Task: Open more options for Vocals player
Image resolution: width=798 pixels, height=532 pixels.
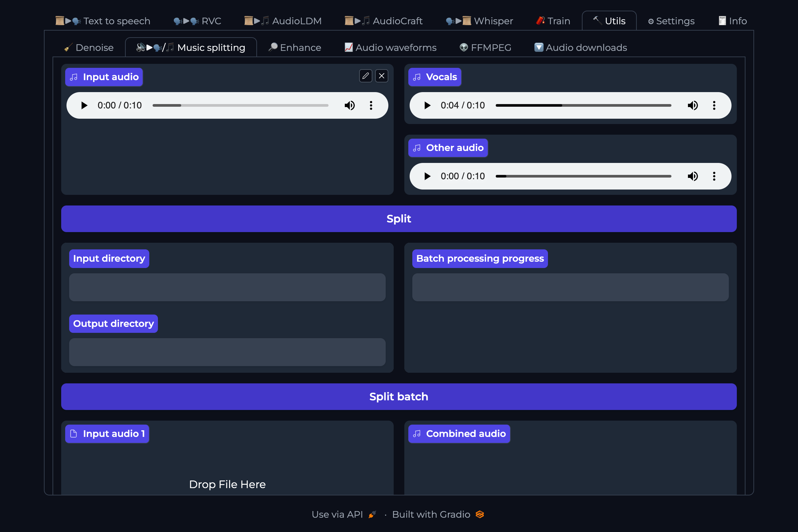Action: point(714,105)
